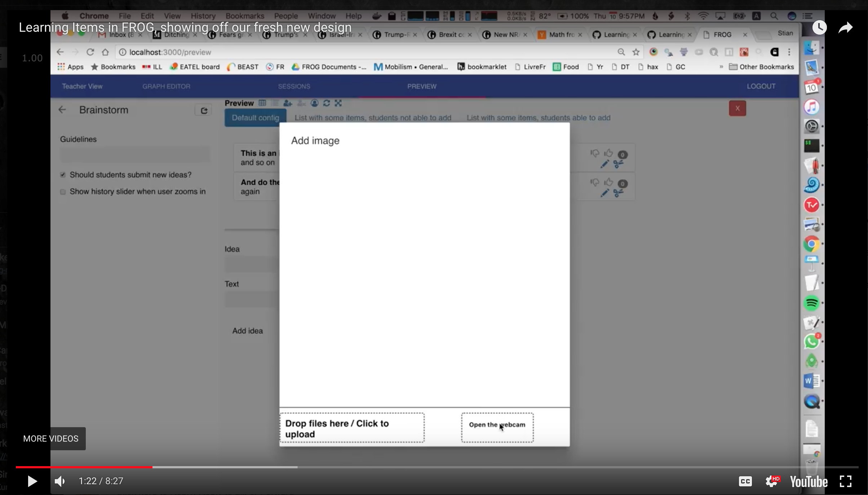Image resolution: width=868 pixels, height=495 pixels.
Task: Click the MORE VIDEOS button
Action: click(50, 439)
